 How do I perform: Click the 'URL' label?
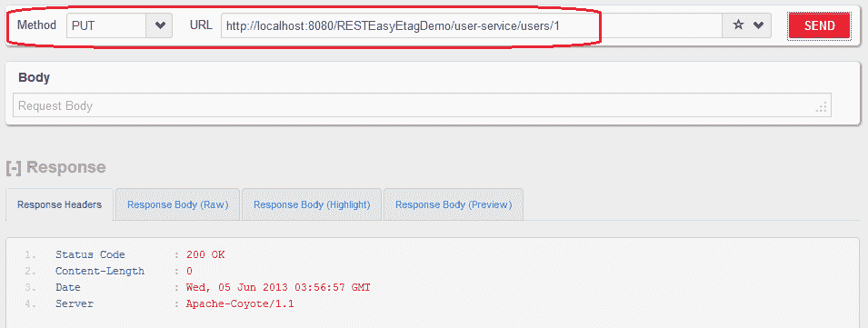pos(201,25)
